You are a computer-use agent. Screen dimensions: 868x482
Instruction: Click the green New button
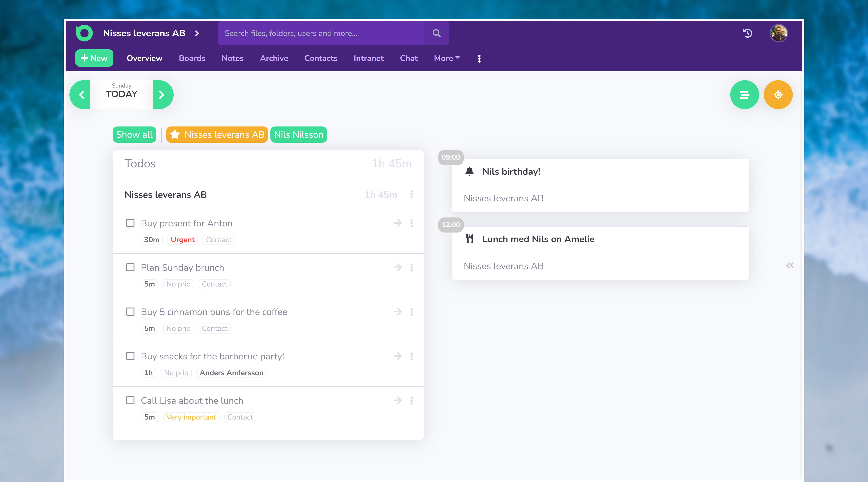click(94, 58)
